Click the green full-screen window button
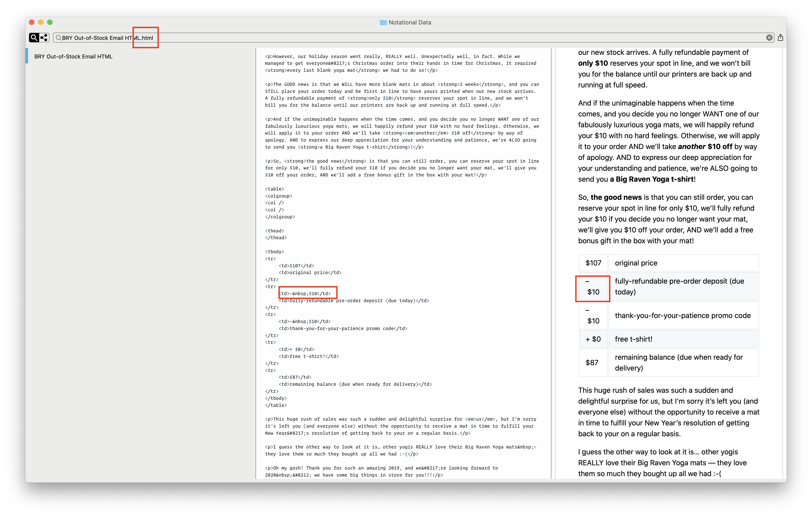The image size is (812, 516). pyautogui.click(x=50, y=22)
